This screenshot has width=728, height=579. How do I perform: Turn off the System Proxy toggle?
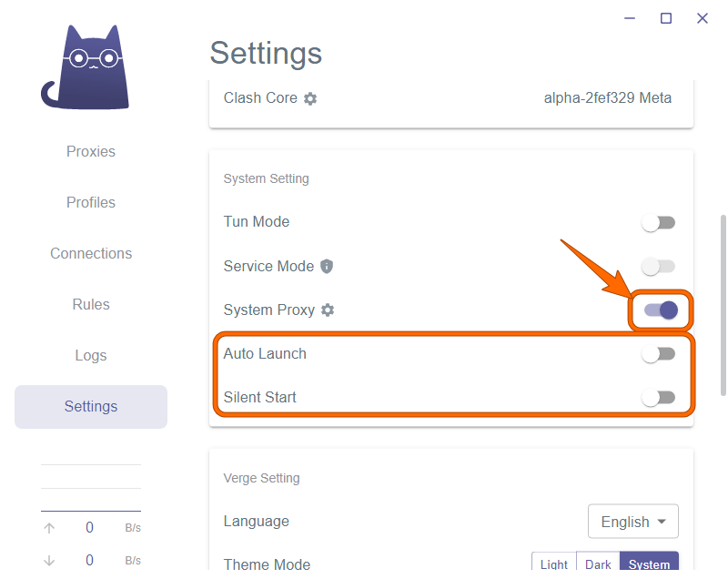[661, 310]
